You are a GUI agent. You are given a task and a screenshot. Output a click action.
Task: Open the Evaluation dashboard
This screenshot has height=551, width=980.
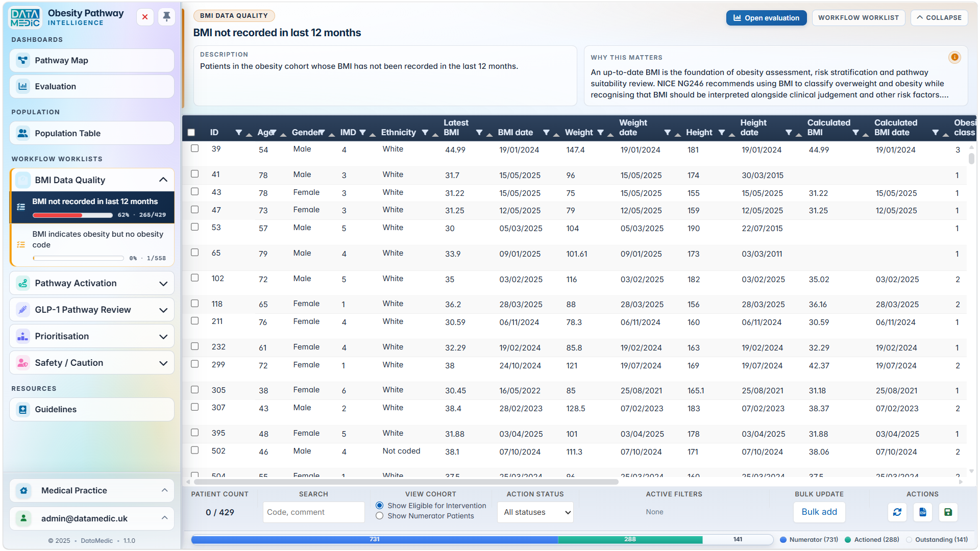(92, 86)
